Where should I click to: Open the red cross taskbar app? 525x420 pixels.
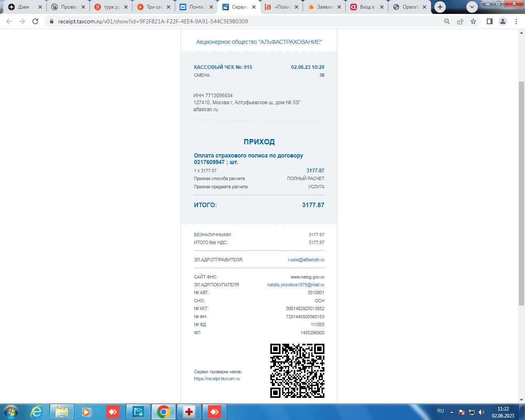click(x=189, y=412)
